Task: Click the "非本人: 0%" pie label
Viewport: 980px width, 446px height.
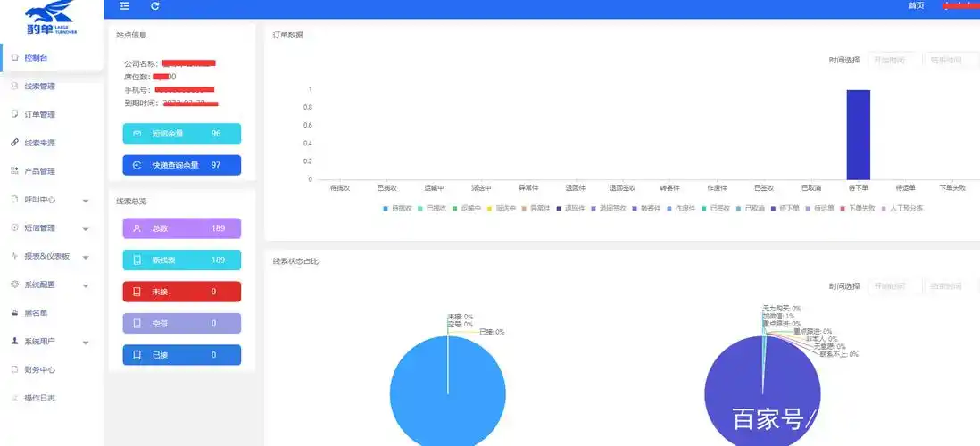Action: coord(820,339)
